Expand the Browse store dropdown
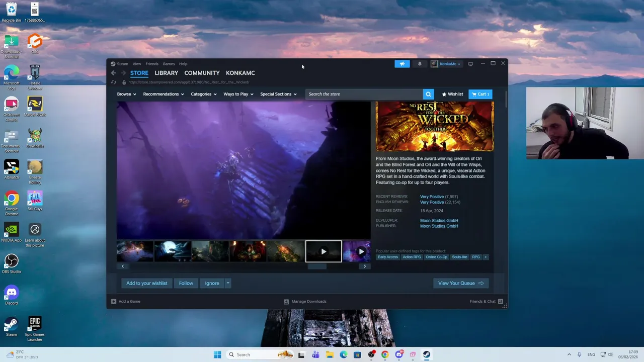644x362 pixels. pyautogui.click(x=126, y=94)
